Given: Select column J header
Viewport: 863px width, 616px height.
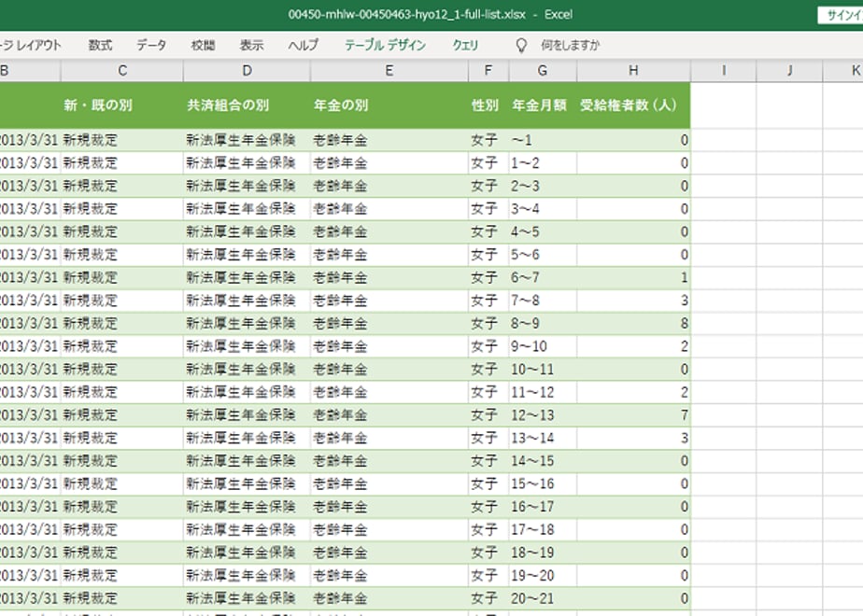Looking at the screenshot, I should click(x=789, y=70).
